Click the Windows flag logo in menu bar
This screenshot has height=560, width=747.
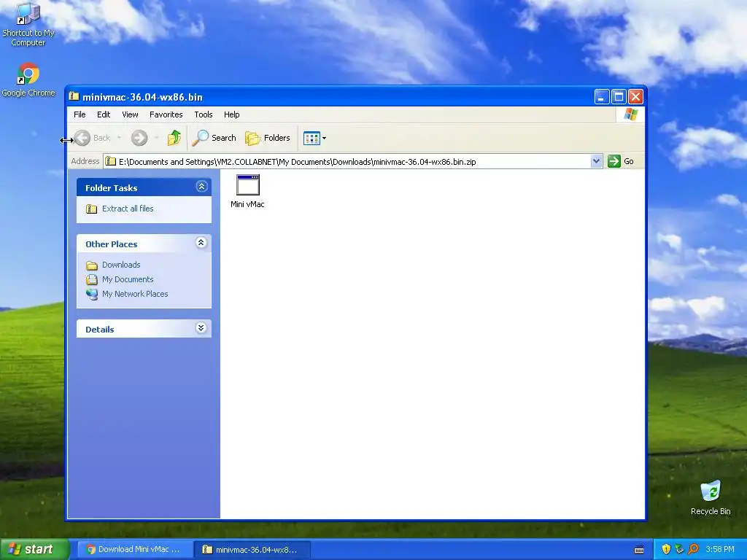631,114
